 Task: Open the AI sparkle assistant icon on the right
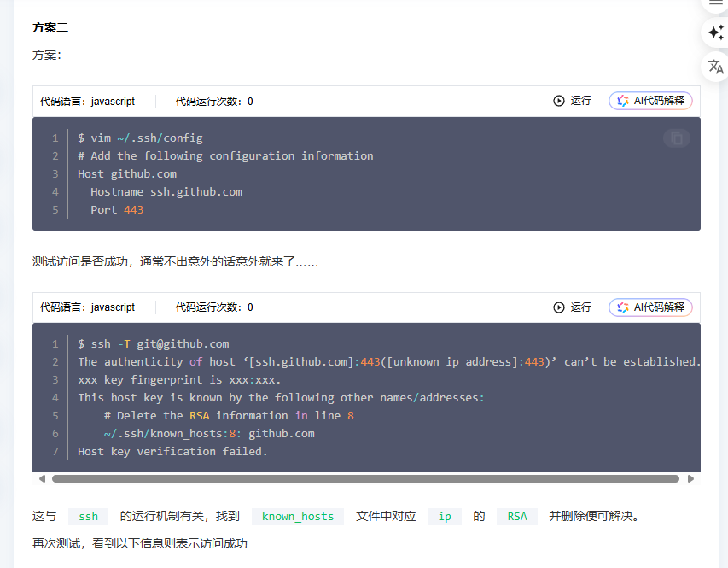[x=716, y=33]
